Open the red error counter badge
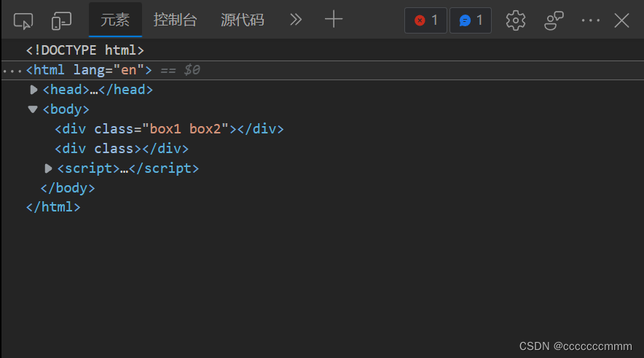This screenshot has width=644, height=358. click(x=425, y=20)
